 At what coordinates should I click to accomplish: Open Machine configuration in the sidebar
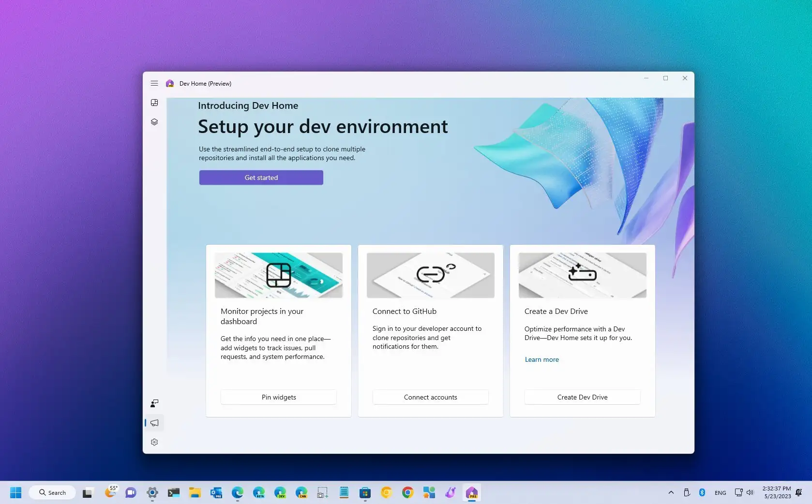154,122
